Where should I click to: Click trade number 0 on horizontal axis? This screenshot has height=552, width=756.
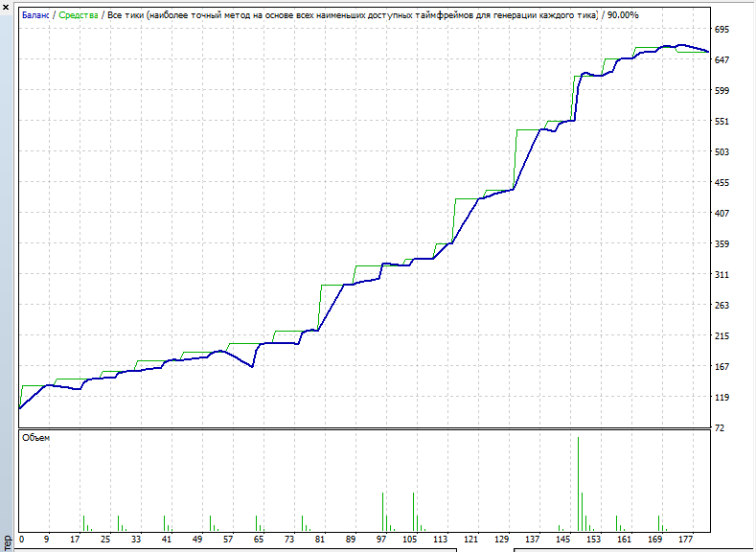click(21, 540)
